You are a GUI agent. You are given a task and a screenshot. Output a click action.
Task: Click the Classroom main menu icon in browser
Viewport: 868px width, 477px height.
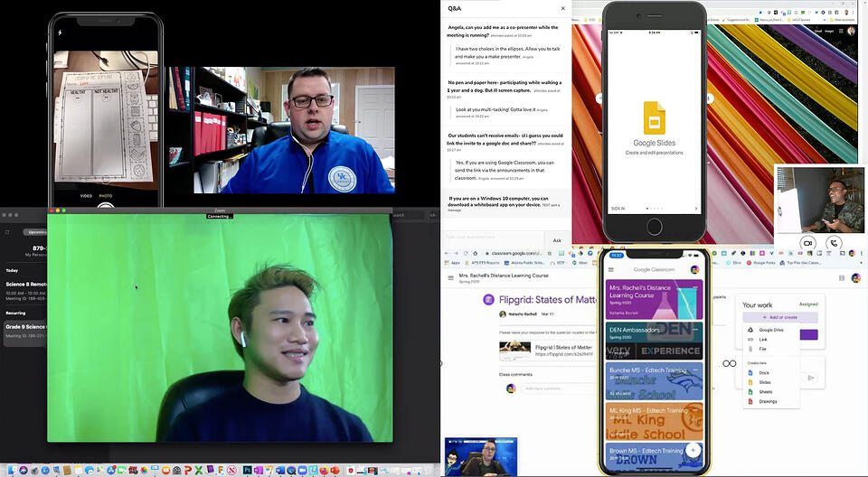451,278
